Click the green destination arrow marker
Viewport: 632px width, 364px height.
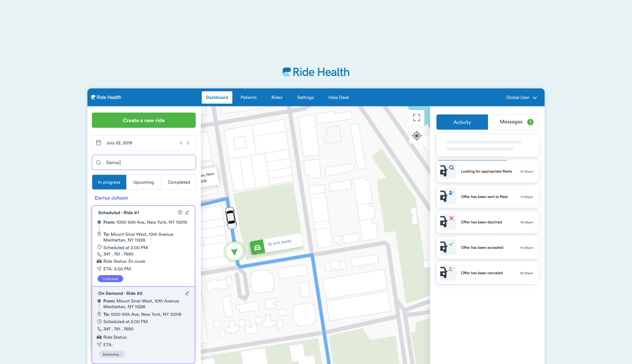tap(234, 252)
